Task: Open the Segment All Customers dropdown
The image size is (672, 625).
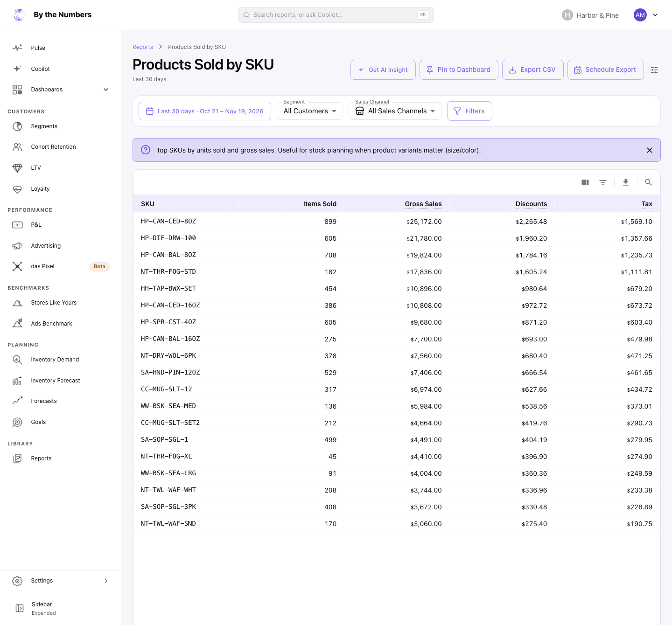Action: [x=310, y=111]
